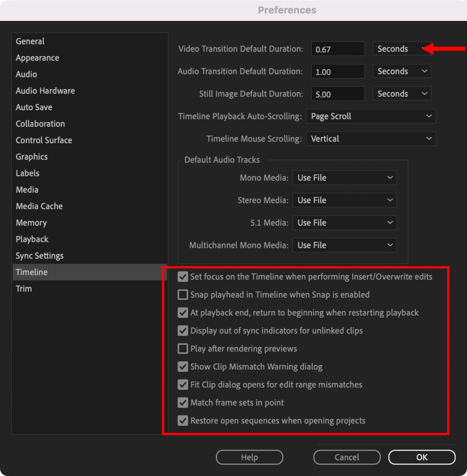Screen dimensions: 467x476
Task: Open the Still Image Duration units dropdown
Action: click(x=402, y=93)
